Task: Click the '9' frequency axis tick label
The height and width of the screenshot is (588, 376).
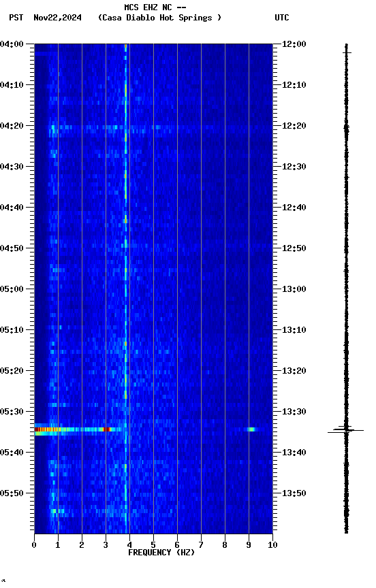Action: 249,545
